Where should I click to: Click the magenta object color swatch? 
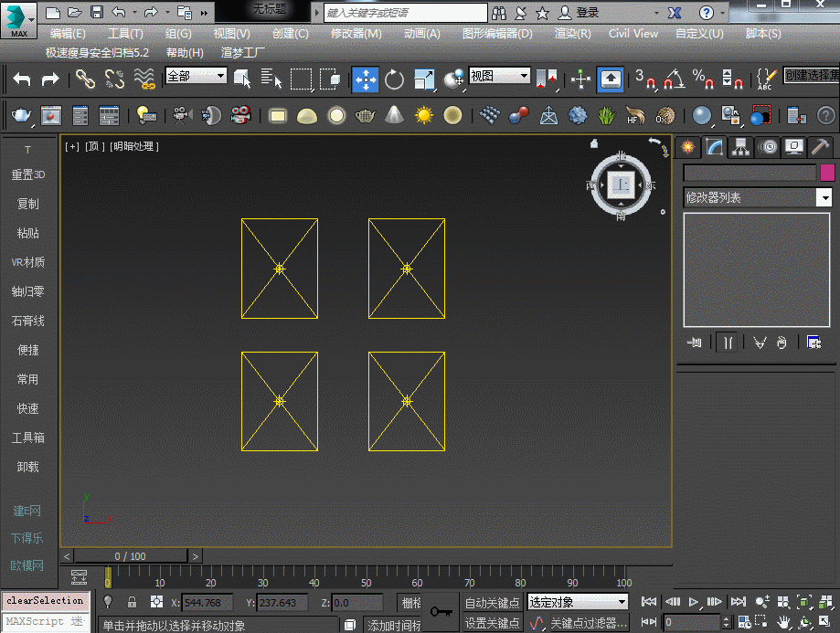pos(827,173)
